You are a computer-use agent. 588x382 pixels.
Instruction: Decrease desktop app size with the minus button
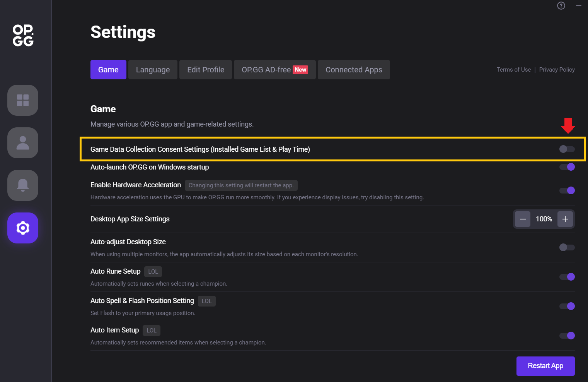(x=523, y=219)
